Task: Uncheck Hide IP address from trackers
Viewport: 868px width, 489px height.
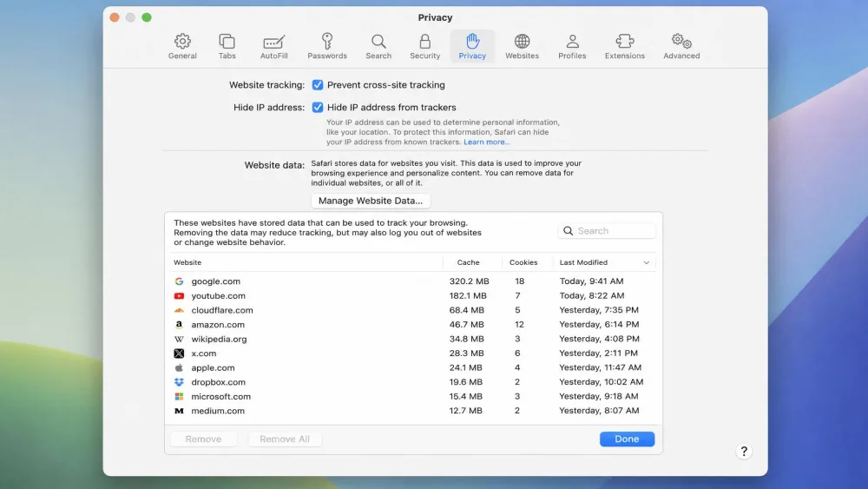Action: (x=317, y=108)
